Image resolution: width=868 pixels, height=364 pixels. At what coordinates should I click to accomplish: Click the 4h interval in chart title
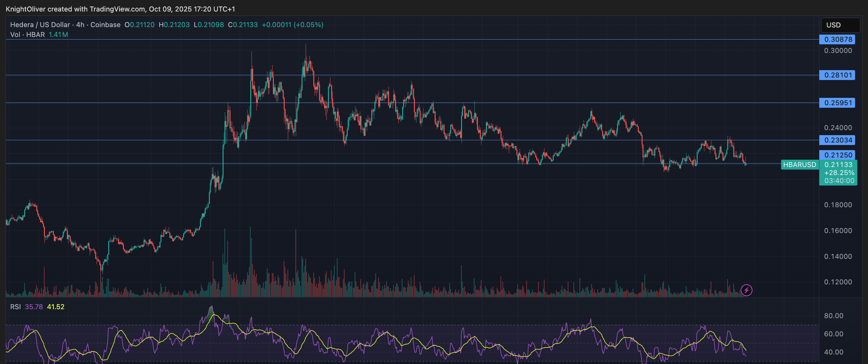pos(80,25)
